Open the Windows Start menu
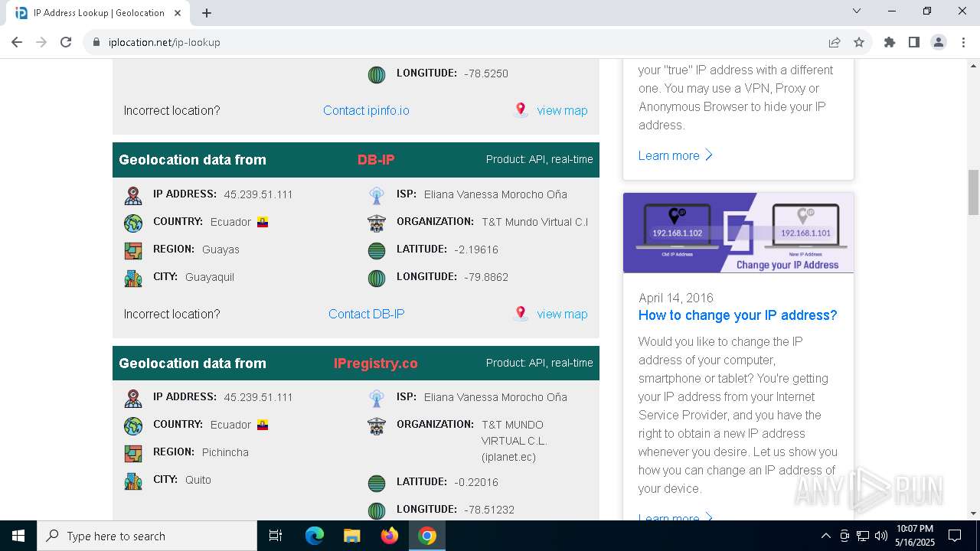This screenshot has height=551, width=980. (x=18, y=536)
